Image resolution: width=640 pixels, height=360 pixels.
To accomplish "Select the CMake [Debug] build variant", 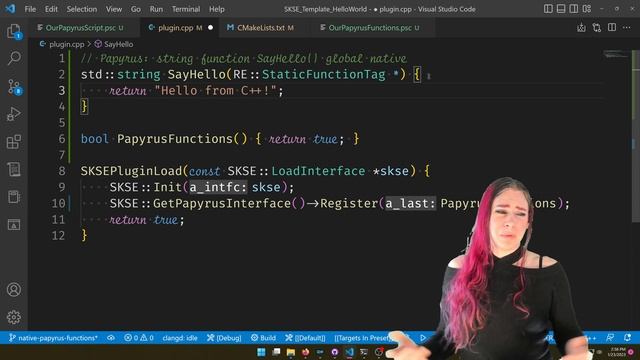I will tap(224, 338).
